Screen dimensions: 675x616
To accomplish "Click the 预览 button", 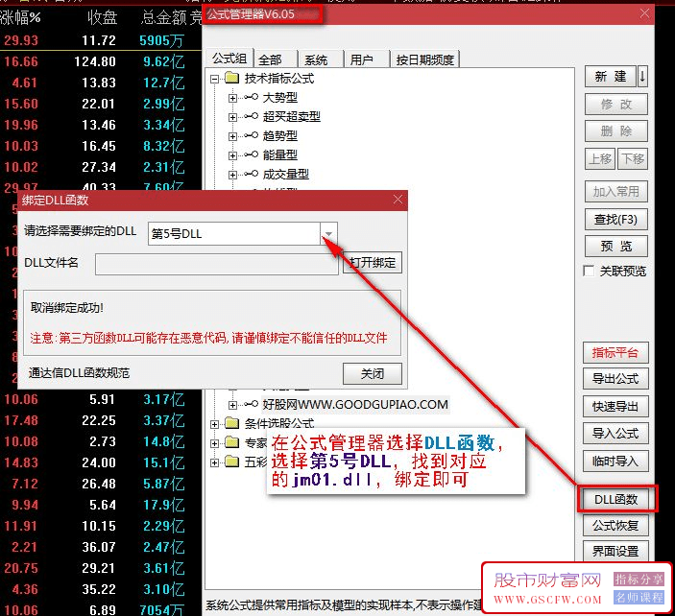I will [616, 246].
